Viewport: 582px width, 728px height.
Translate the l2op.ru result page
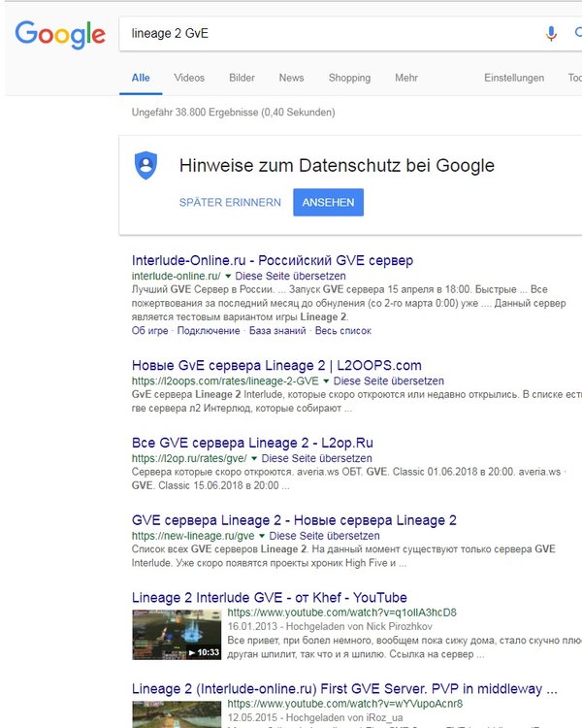(316, 458)
